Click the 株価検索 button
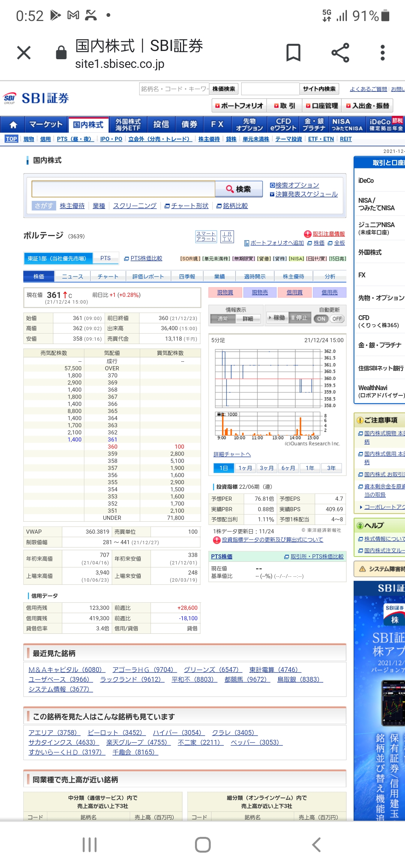 point(224,89)
